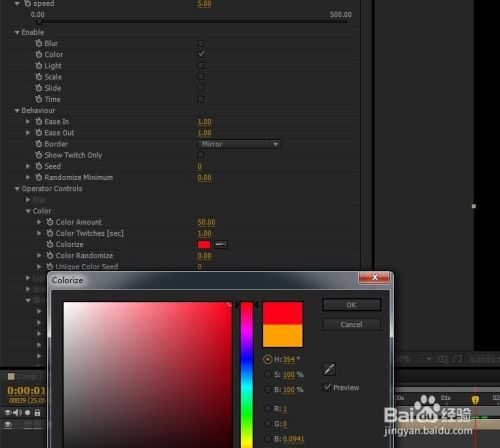Toggle the Border stopwatch
500x448 pixels.
point(39,144)
